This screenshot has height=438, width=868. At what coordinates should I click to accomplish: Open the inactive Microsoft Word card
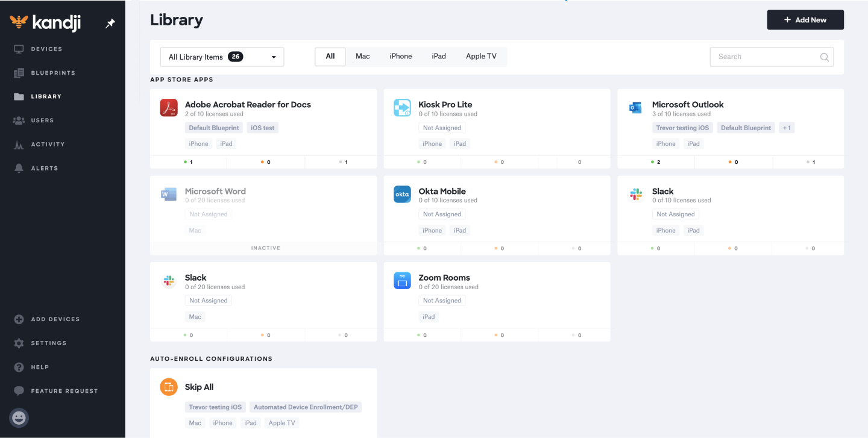(263, 208)
